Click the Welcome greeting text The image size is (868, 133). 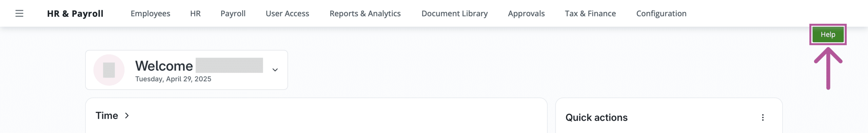tap(164, 66)
